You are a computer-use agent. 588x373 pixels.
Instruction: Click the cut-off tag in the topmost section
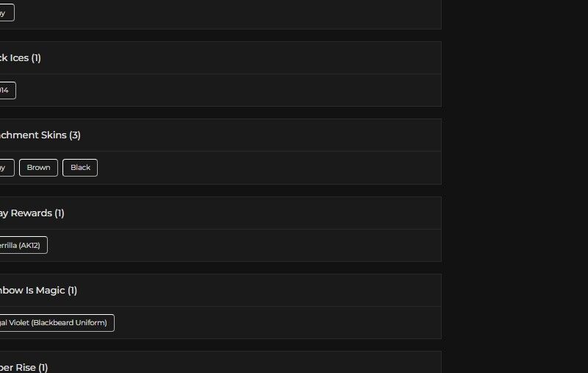[x=6, y=13]
